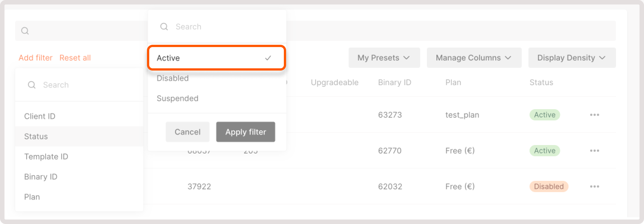The width and height of the screenshot is (644, 224).
Task: Click the search magnifier in the top bar
Action: click(25, 31)
